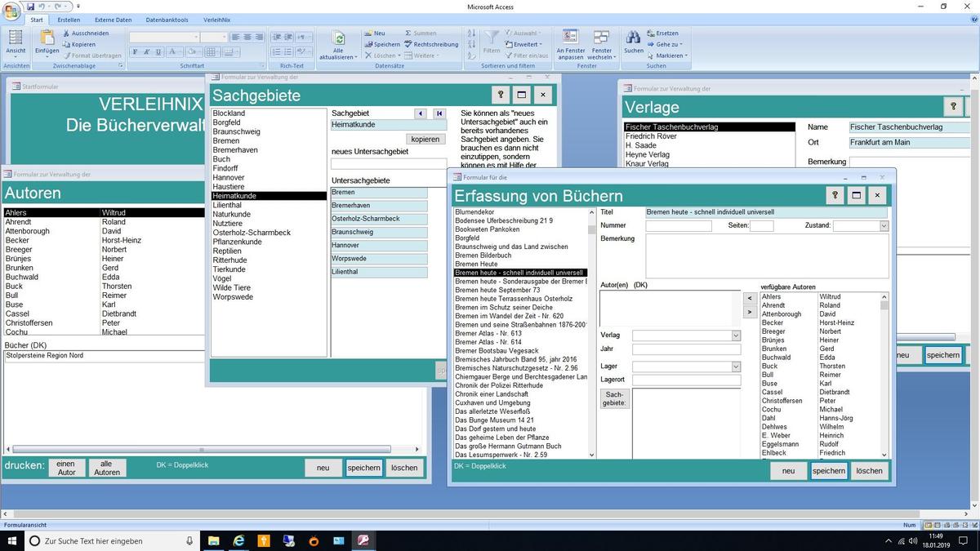Click Ersetzen in the Suchen group
The image size is (980, 551).
click(662, 33)
